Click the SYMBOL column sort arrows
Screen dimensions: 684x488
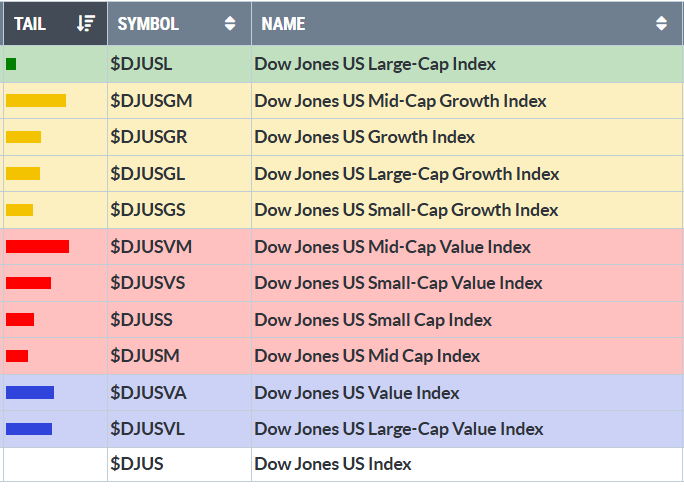pos(231,23)
